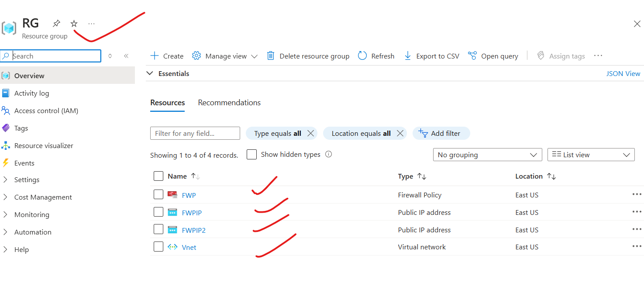Switch to the Resources tab
This screenshot has width=644, height=283.
pos(168,103)
